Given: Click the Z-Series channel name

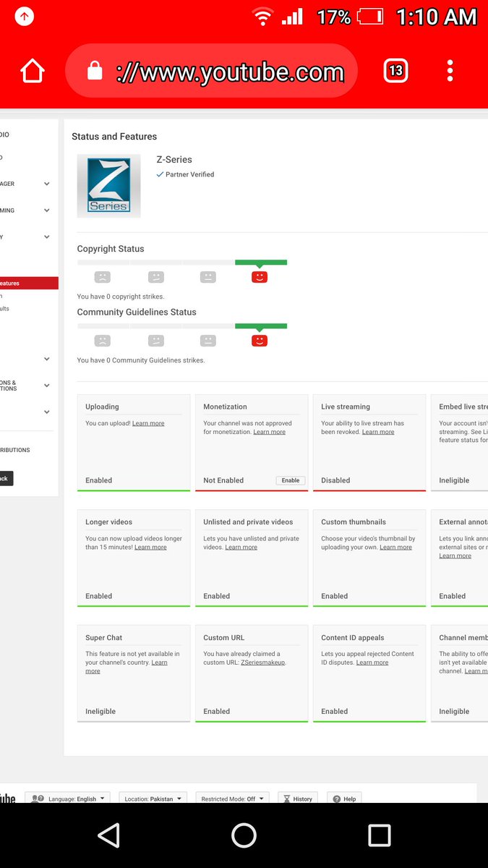Looking at the screenshot, I should pyautogui.click(x=174, y=159).
